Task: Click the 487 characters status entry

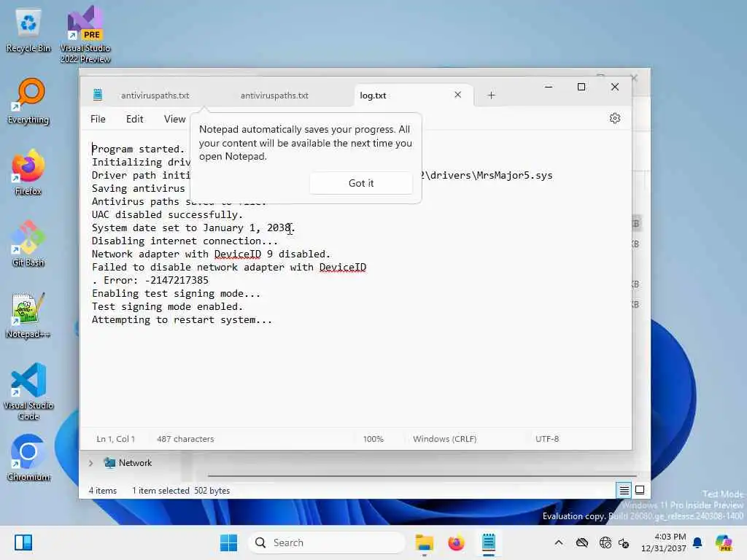Action: click(185, 438)
